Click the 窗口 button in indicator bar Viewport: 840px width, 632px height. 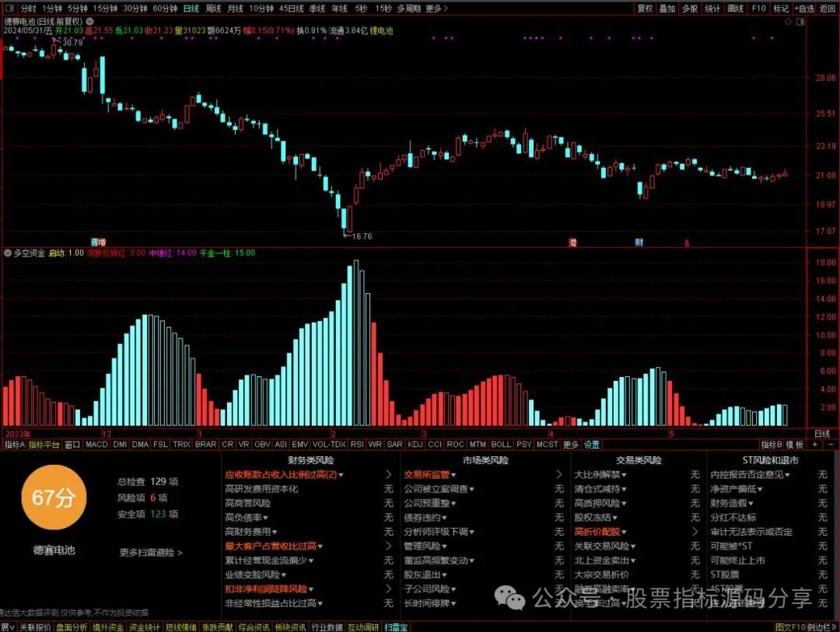pos(72,445)
